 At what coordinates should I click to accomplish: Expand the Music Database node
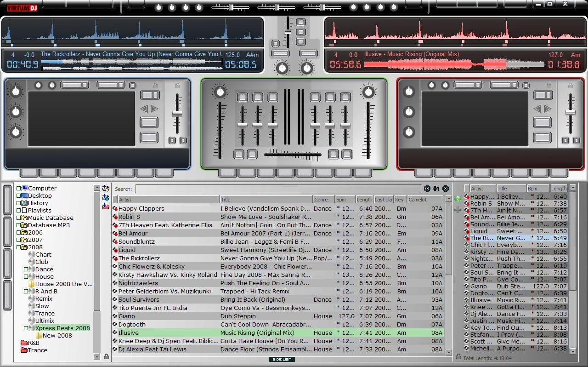tap(19, 218)
